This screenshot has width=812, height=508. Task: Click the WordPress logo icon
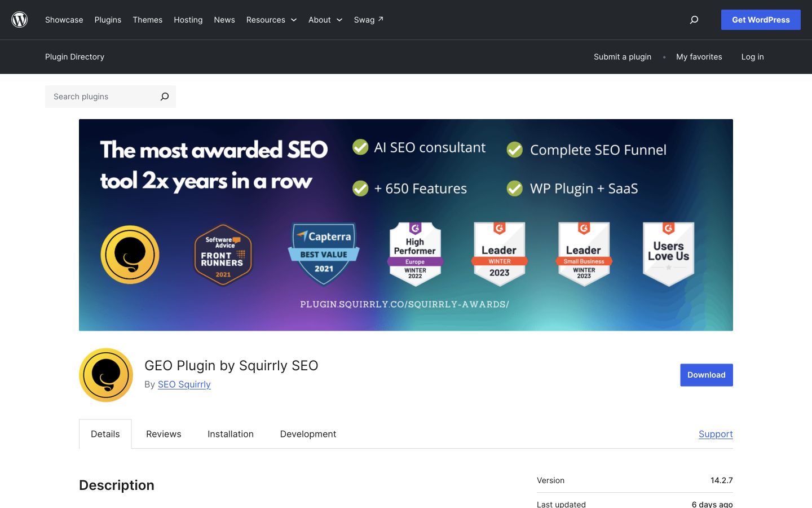(x=20, y=20)
